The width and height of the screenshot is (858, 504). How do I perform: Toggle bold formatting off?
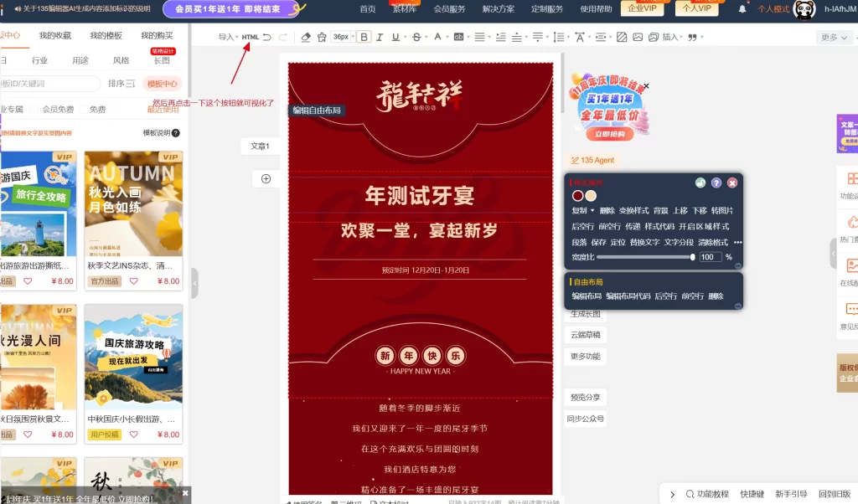tap(364, 37)
